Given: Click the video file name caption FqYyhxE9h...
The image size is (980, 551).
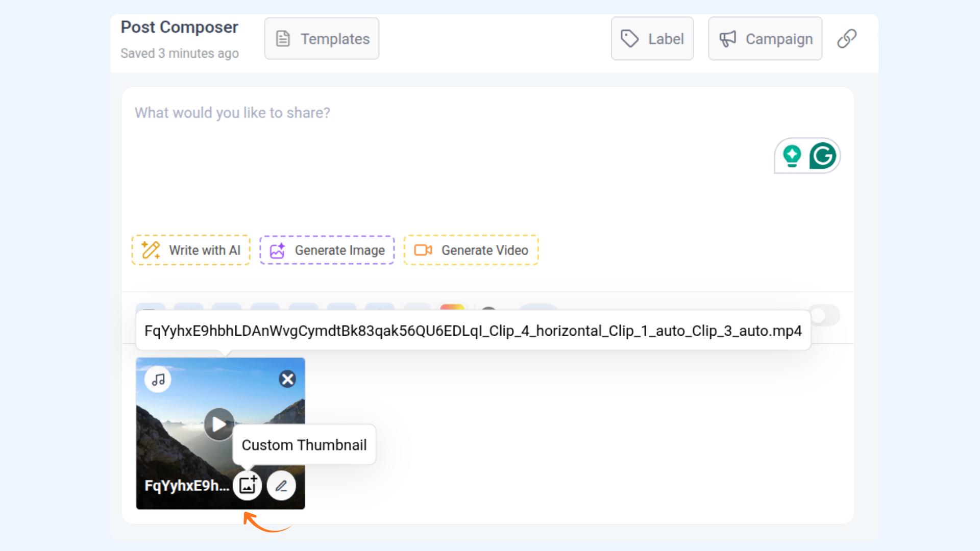Looking at the screenshot, I should tap(186, 485).
